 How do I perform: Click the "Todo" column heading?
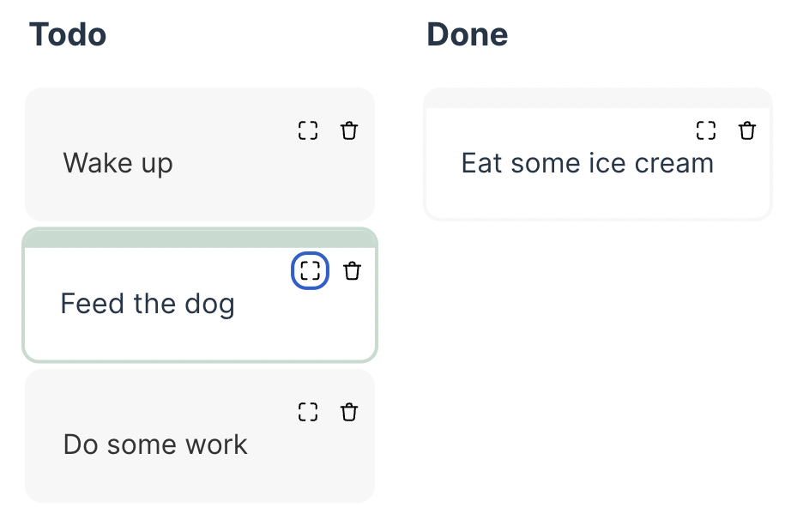[x=68, y=35]
